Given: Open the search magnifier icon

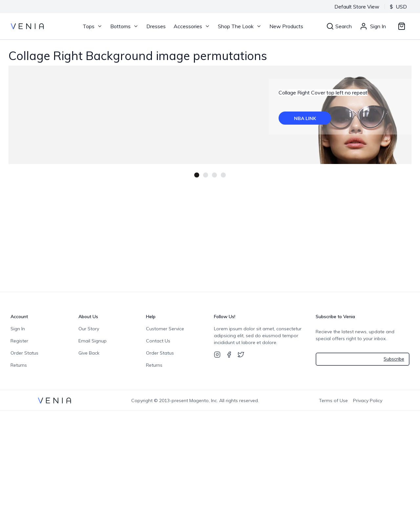Looking at the screenshot, I should click(x=330, y=26).
